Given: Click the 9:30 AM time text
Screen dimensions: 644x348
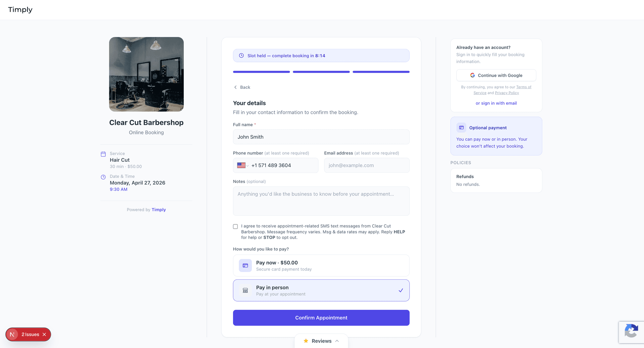Looking at the screenshot, I should [x=118, y=189].
